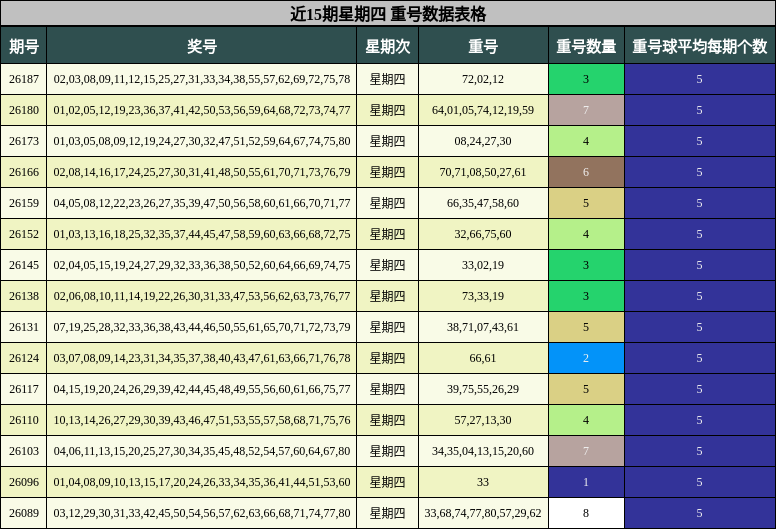
Task: Select period number 26145
Action: [24, 265]
